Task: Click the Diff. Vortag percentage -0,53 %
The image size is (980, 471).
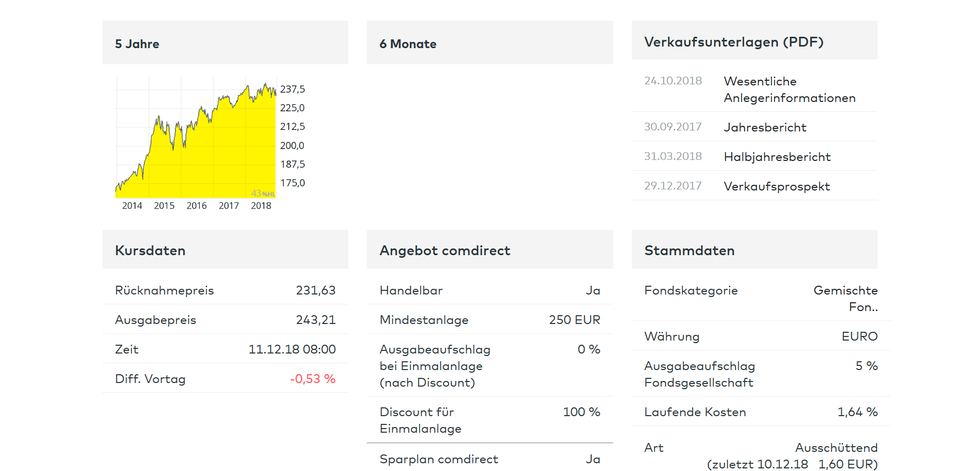Action: (x=313, y=379)
